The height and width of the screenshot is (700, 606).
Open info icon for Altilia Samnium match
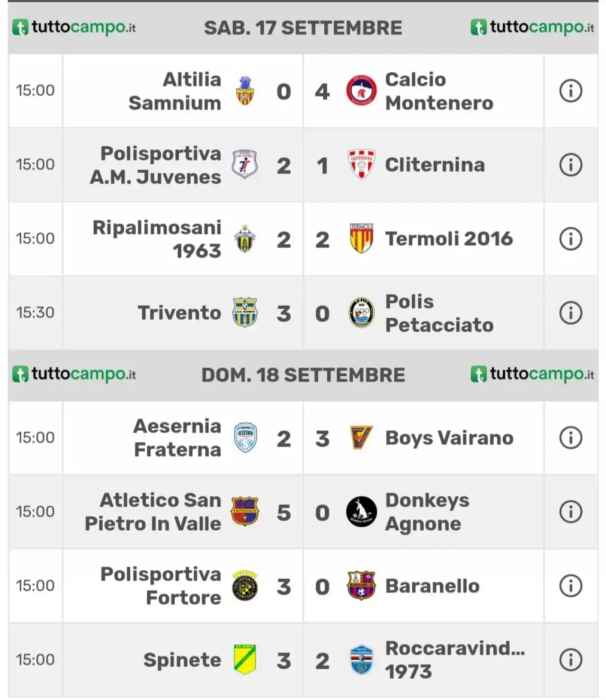click(x=570, y=90)
